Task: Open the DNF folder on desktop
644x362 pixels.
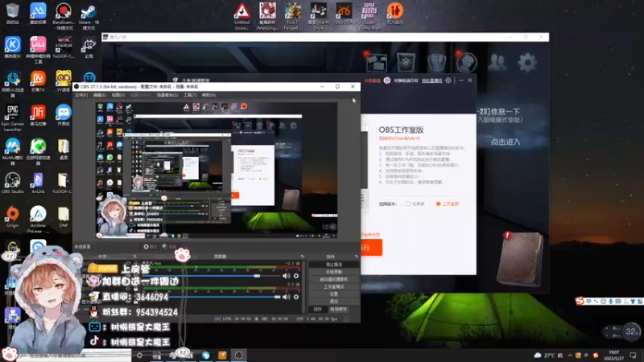Action: coord(64,216)
